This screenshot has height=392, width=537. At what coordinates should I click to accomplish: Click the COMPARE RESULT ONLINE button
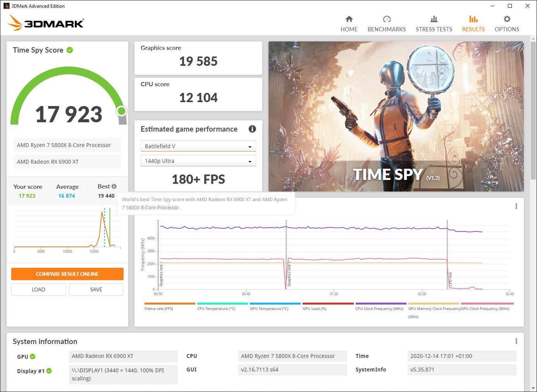[67, 274]
